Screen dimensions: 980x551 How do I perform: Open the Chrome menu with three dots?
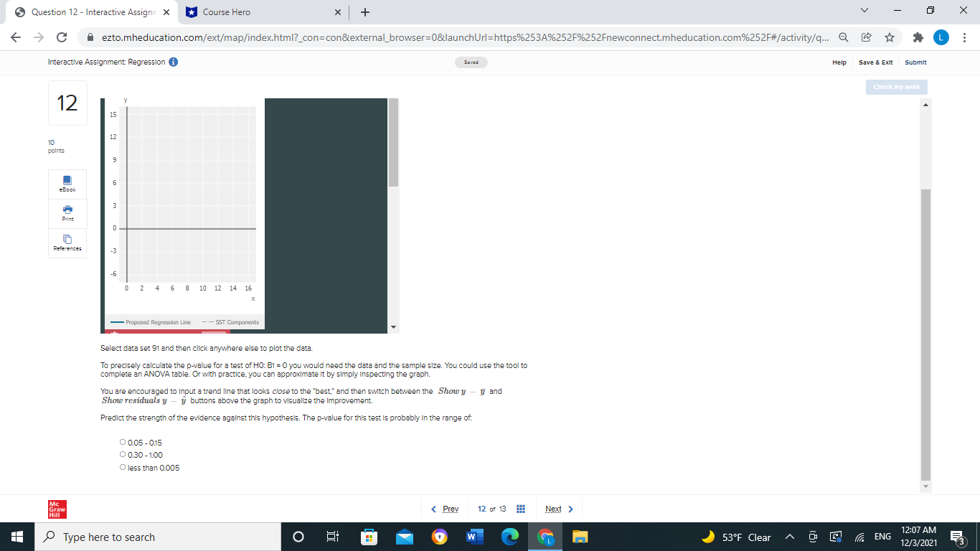966,37
